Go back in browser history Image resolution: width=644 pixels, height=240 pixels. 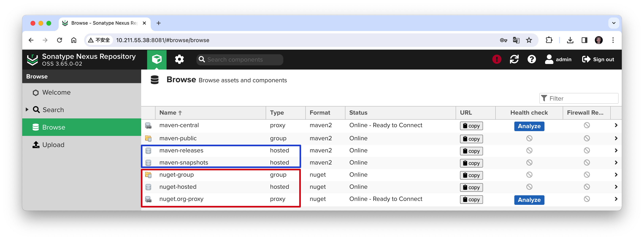31,40
